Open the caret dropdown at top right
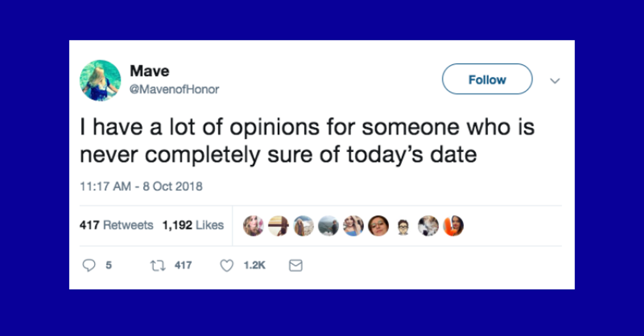The image size is (644, 336). [555, 80]
